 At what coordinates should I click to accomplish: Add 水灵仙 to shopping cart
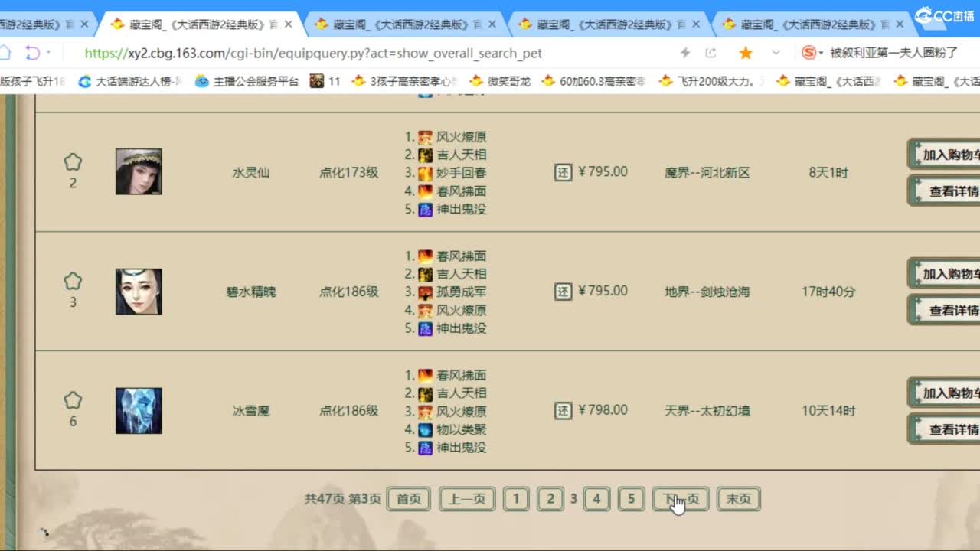[944, 155]
